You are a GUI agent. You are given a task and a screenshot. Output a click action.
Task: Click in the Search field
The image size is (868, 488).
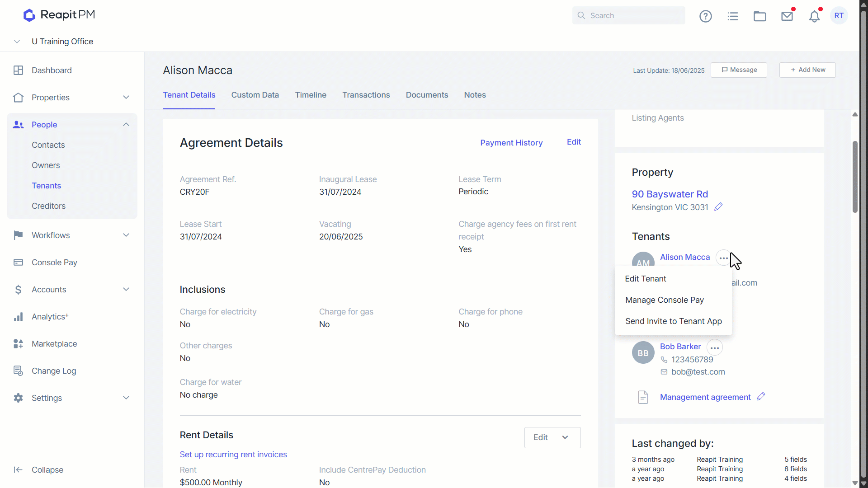pyautogui.click(x=628, y=15)
